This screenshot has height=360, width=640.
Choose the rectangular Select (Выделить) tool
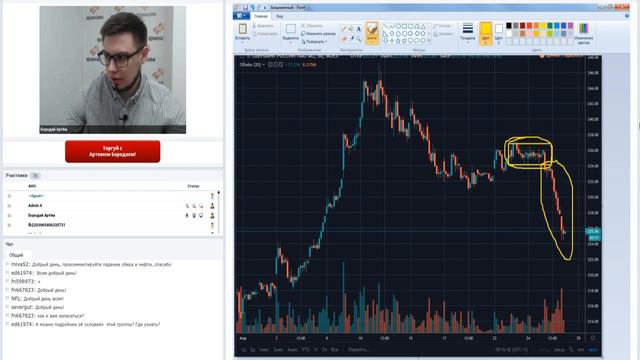point(291,29)
